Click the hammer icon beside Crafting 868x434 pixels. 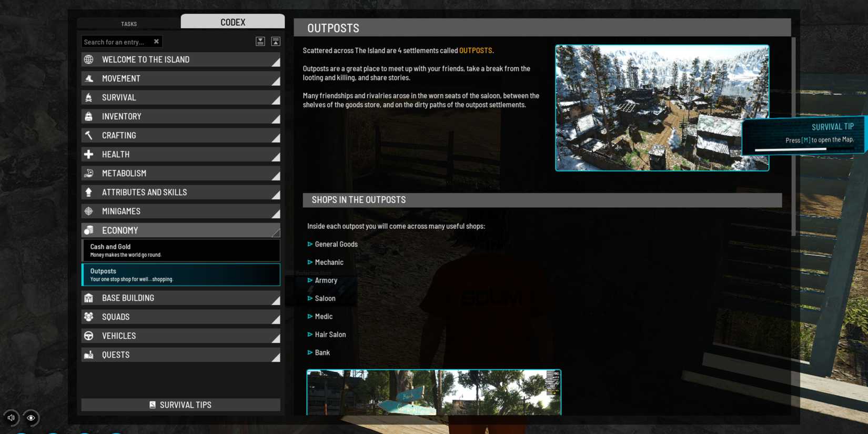tap(89, 135)
